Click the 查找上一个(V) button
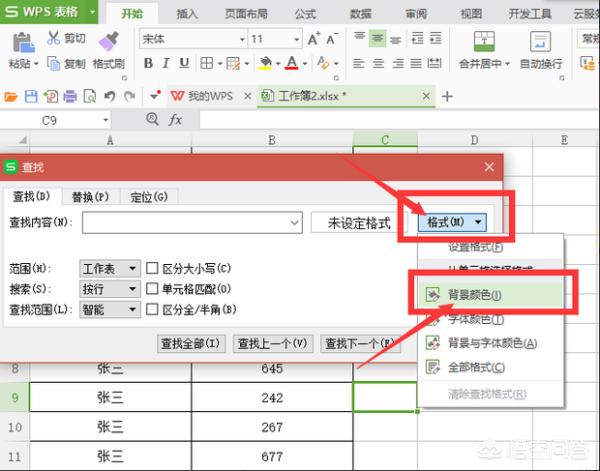 pos(273,344)
